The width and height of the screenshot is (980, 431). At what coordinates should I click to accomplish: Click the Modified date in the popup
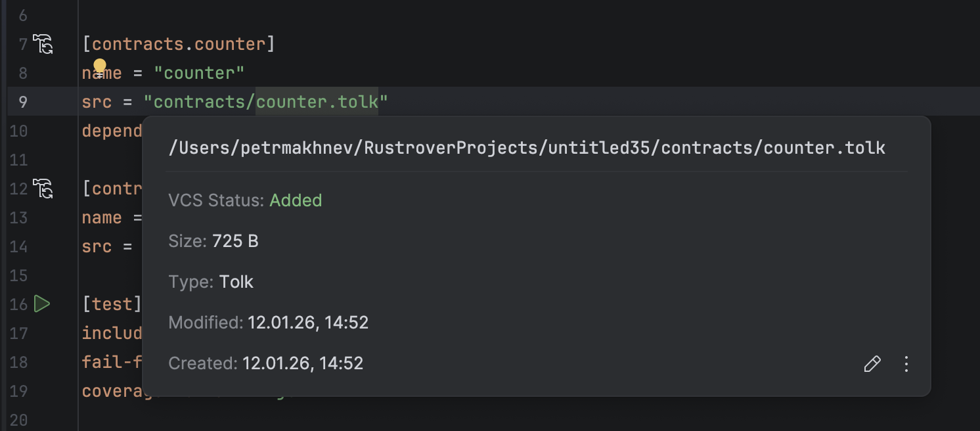(x=307, y=323)
